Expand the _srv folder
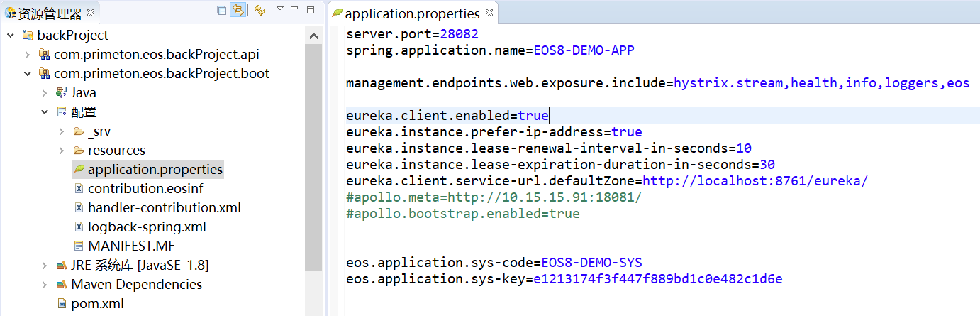This screenshot has width=980, height=316. pos(62,131)
